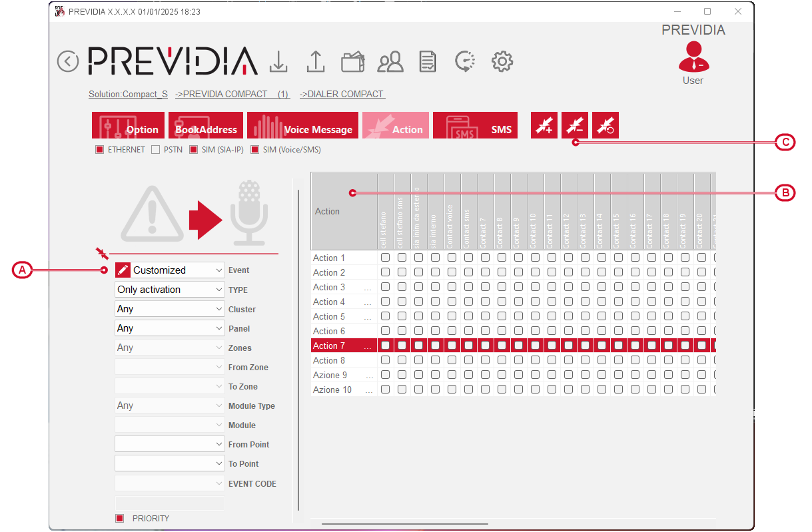The width and height of the screenshot is (812, 532).
Task: Switch to the SMS tab
Action: tap(475, 125)
